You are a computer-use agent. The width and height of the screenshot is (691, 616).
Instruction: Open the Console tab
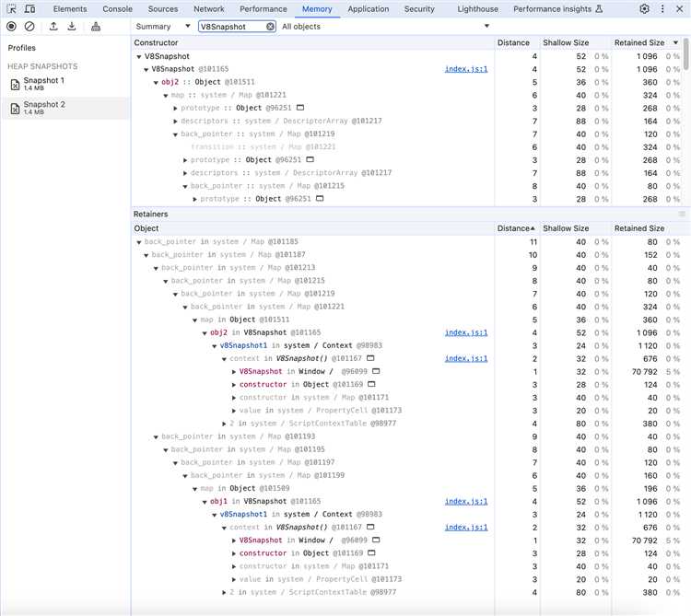(117, 9)
